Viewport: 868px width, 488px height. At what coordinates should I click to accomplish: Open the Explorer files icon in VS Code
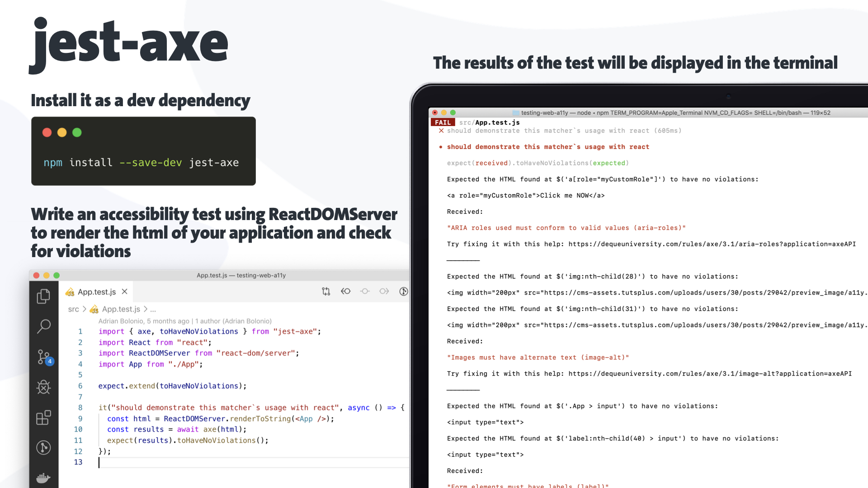pos(43,296)
